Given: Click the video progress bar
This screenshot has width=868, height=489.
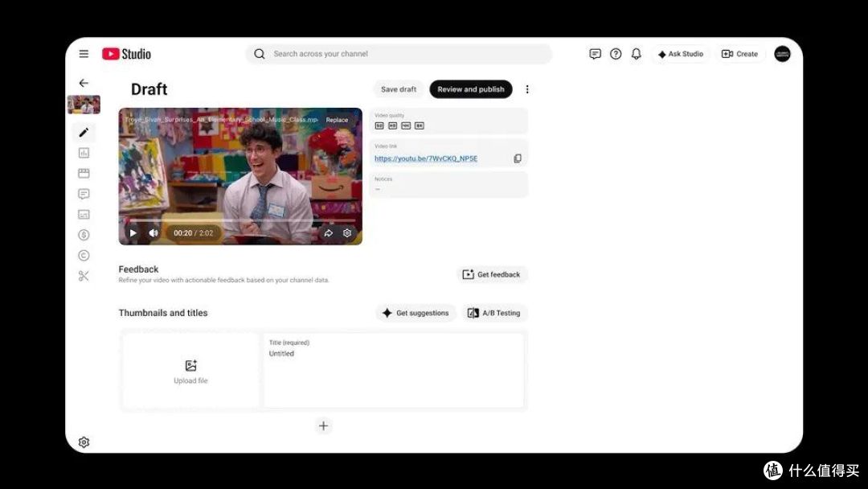Looking at the screenshot, I should click(240, 220).
